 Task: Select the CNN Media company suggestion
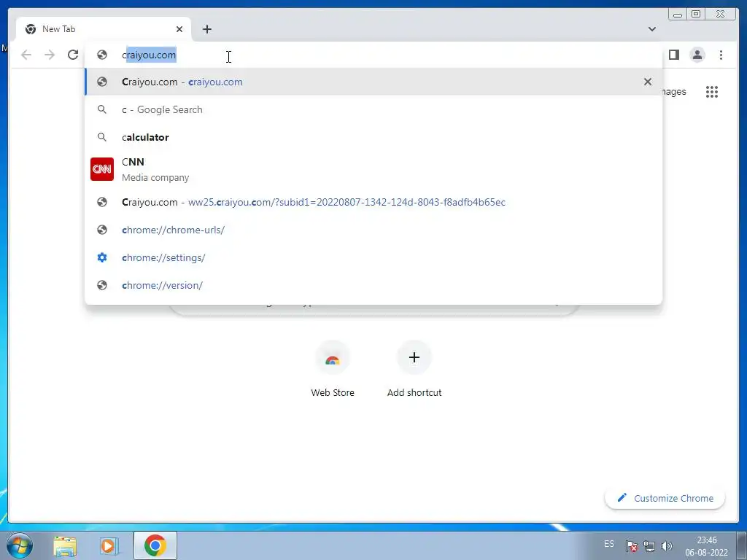pyautogui.click(x=373, y=169)
